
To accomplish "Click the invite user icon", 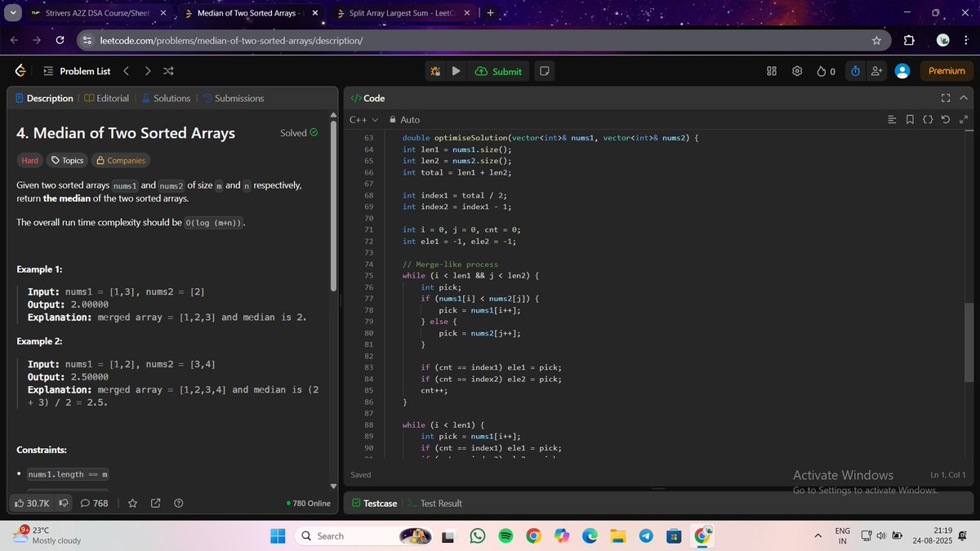I will click(876, 71).
